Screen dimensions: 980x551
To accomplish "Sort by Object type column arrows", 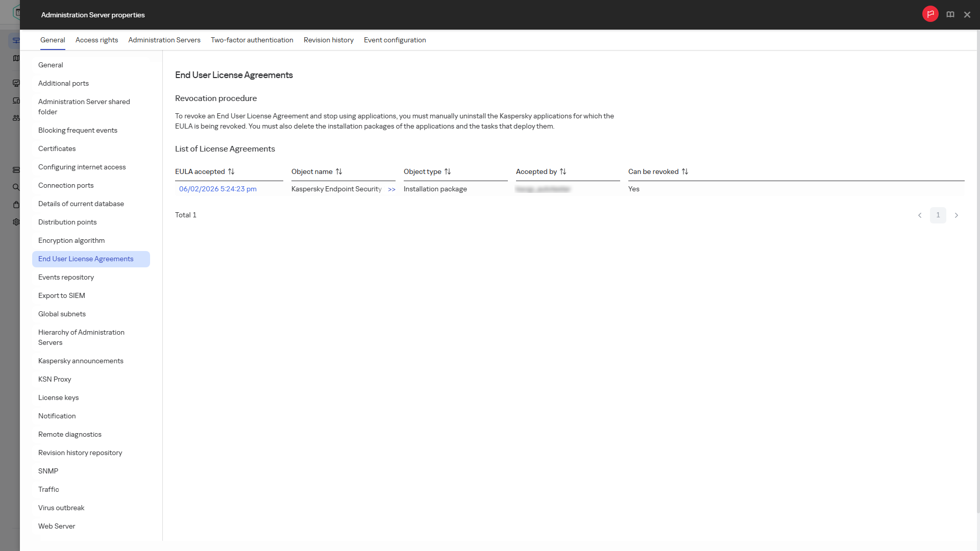I will pos(448,172).
